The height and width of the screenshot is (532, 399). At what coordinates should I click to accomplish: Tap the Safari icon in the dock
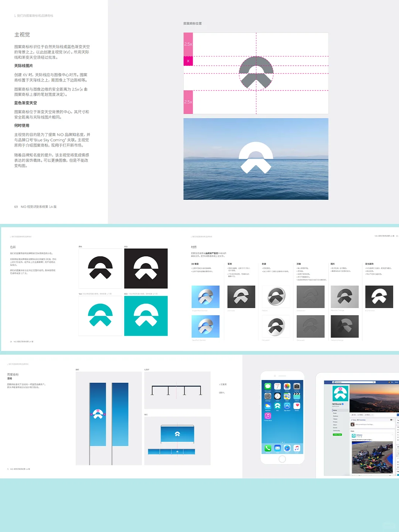pyautogui.click(x=287, y=448)
